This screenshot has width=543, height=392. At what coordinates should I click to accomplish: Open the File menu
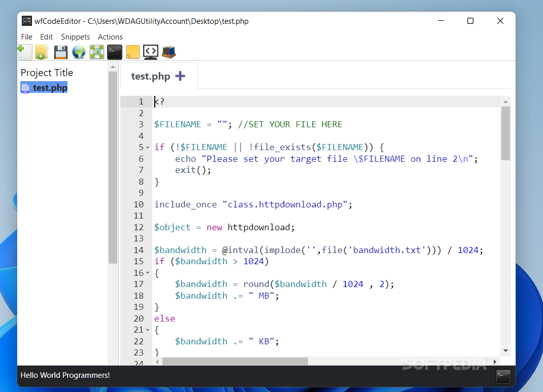click(x=27, y=37)
